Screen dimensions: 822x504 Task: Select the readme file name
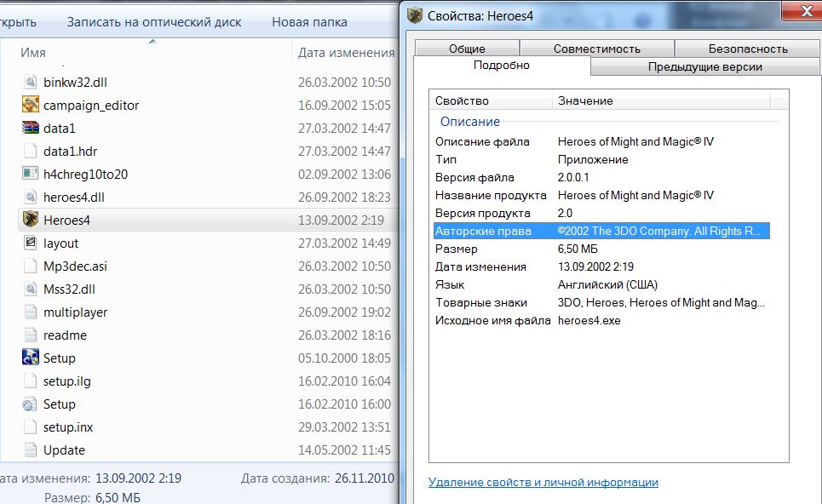[x=65, y=335]
